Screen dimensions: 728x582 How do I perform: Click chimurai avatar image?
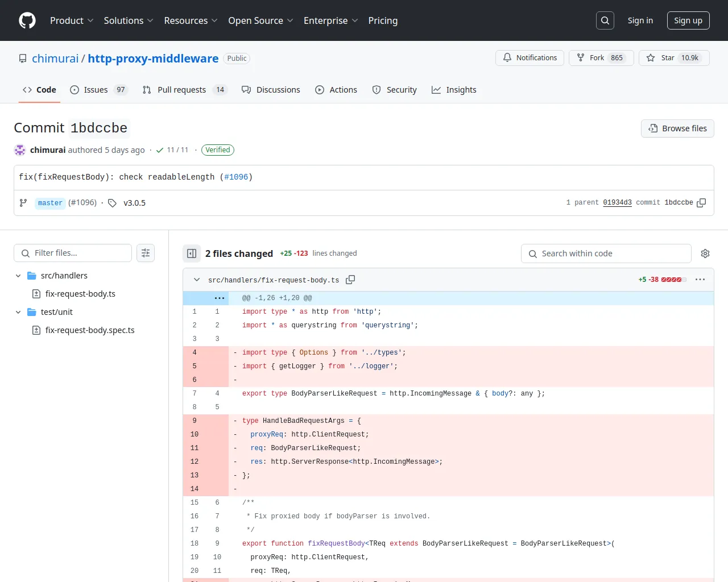(20, 150)
